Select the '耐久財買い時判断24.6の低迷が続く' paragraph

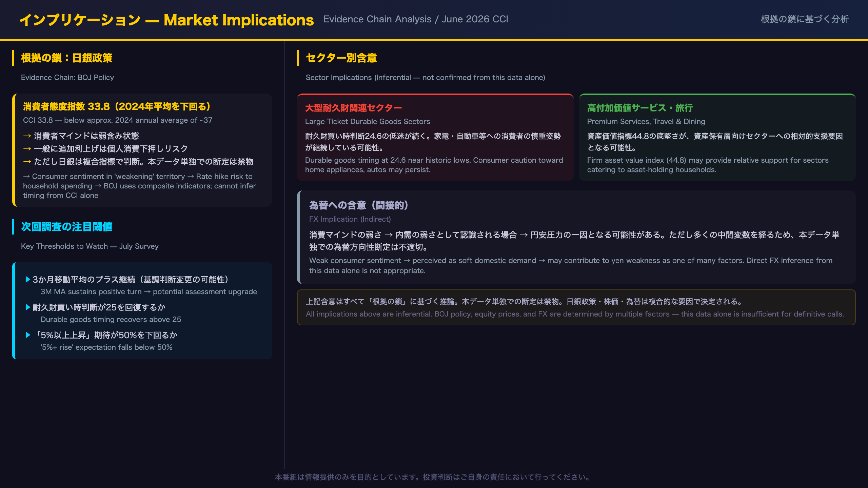[433, 142]
